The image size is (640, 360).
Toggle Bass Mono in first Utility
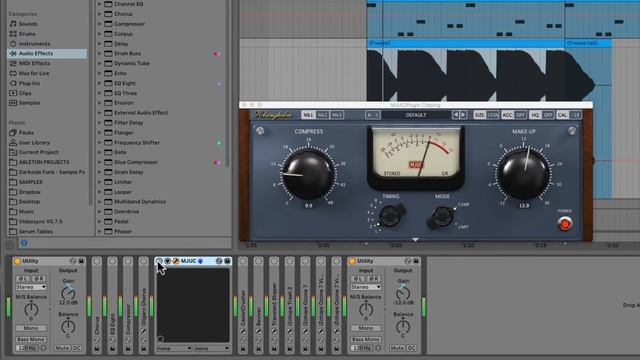point(31,339)
